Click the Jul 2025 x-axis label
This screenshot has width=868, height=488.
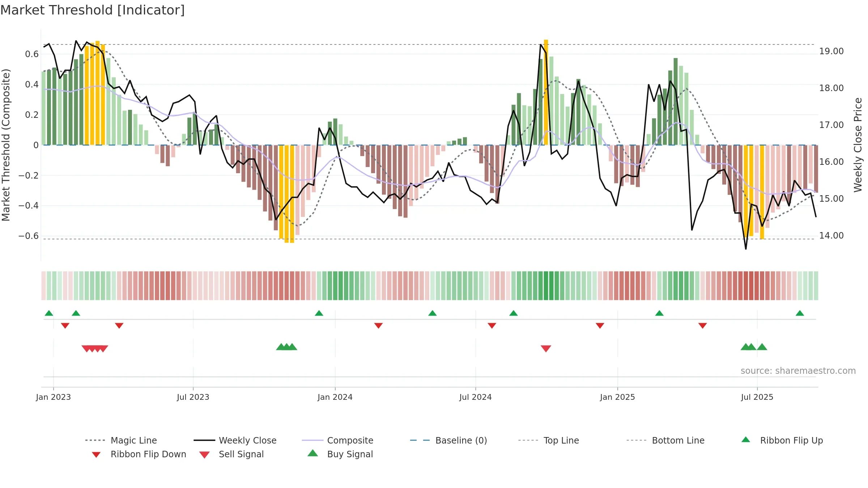757,397
